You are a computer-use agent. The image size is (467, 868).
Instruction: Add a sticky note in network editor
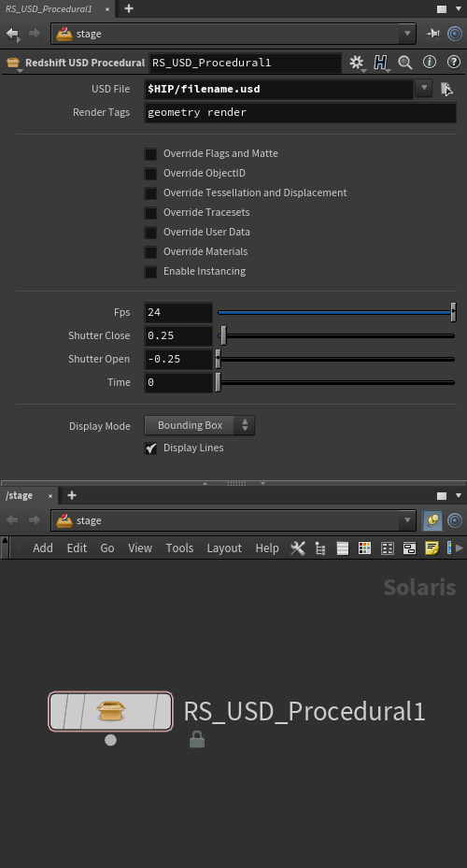(432, 548)
